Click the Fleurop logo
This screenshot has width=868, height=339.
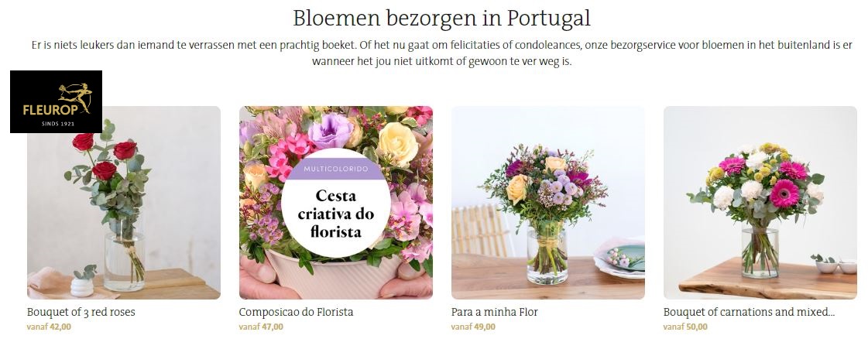pos(56,101)
